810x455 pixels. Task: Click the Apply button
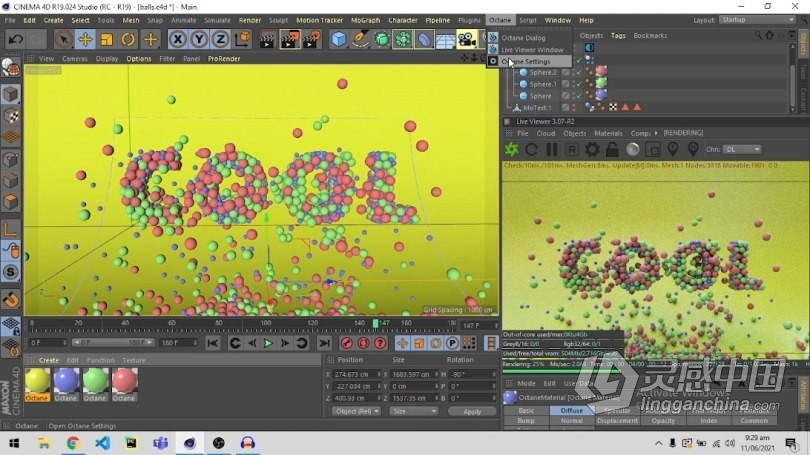(x=472, y=412)
